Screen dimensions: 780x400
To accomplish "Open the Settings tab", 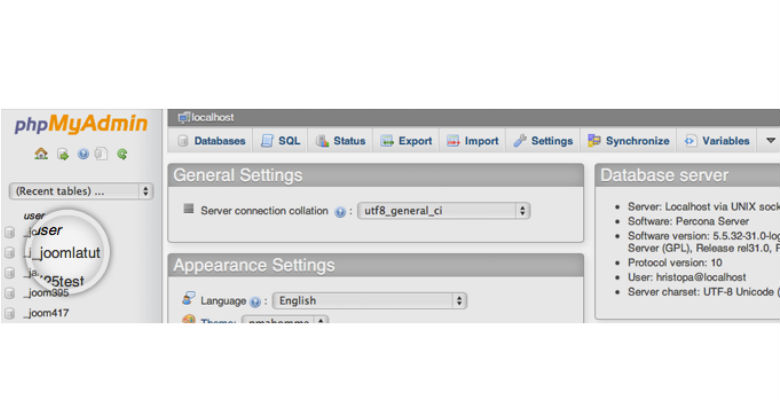I will [x=543, y=141].
